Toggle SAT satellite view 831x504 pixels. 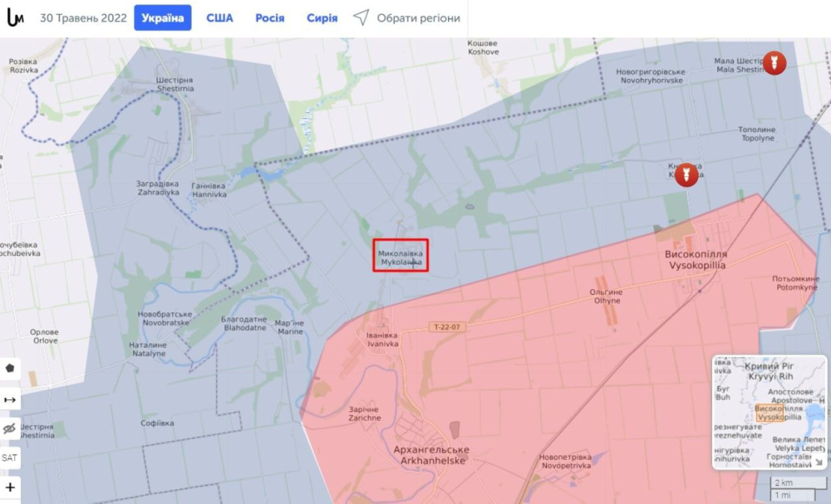[10, 458]
